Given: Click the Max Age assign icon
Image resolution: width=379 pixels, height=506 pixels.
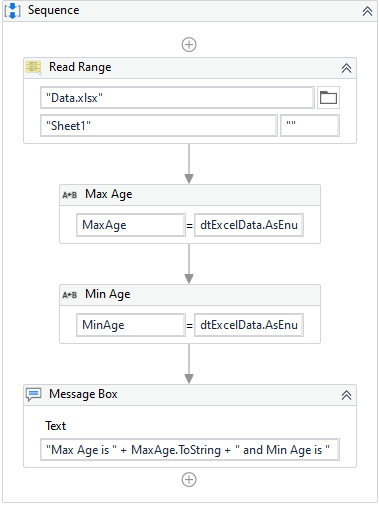Looking at the screenshot, I should pyautogui.click(x=69, y=195).
